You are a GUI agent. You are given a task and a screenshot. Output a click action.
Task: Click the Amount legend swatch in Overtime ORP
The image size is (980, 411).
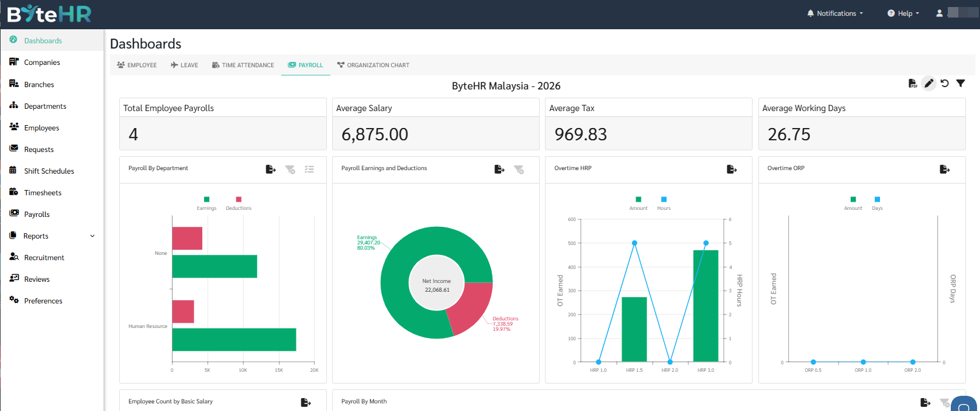(853, 200)
